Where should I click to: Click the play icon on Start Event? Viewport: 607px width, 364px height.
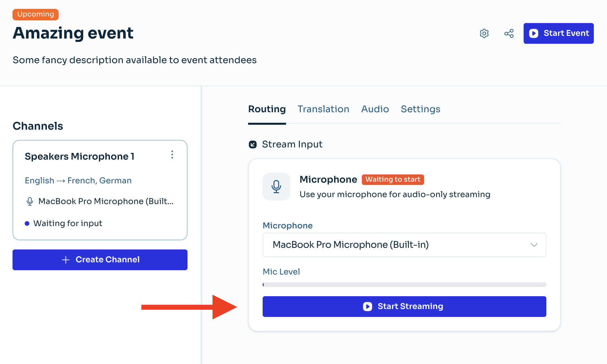click(534, 33)
